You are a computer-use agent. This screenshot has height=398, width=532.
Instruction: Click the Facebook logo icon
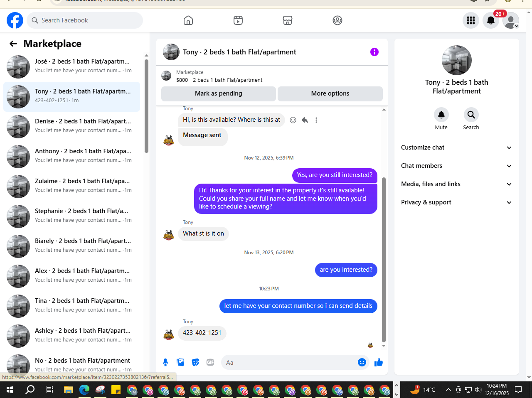point(15,20)
